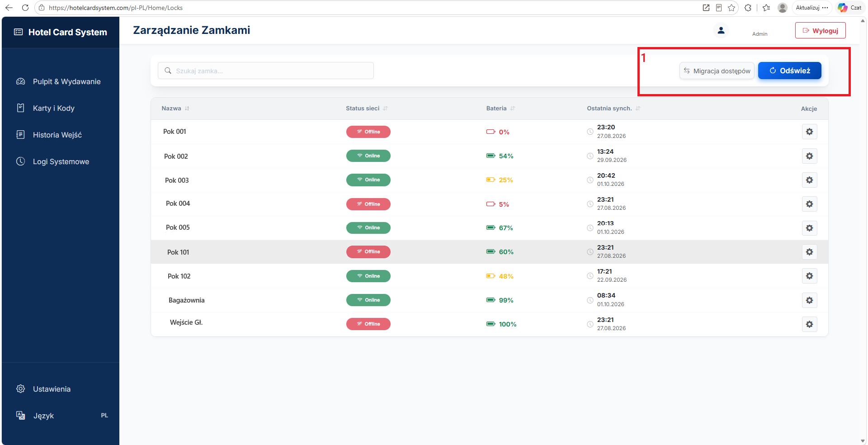Click the gear icon for Bagażownia lock
The height and width of the screenshot is (445, 868).
click(809, 300)
